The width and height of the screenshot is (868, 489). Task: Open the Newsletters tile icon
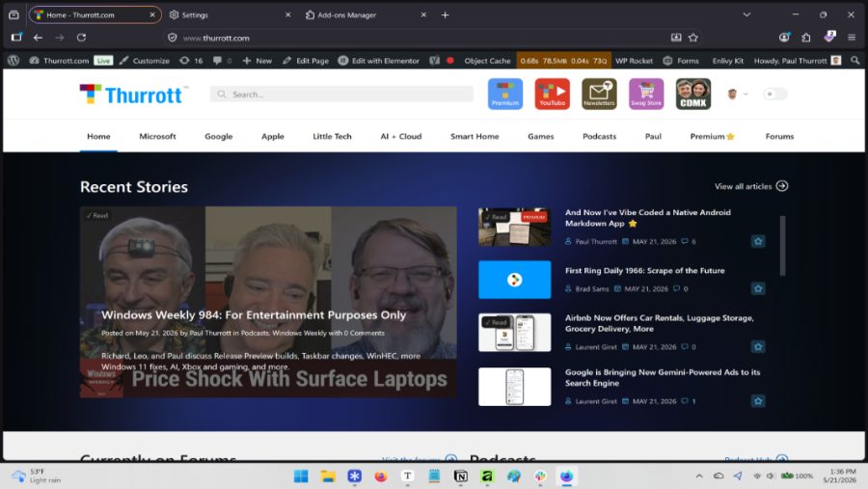[599, 94]
